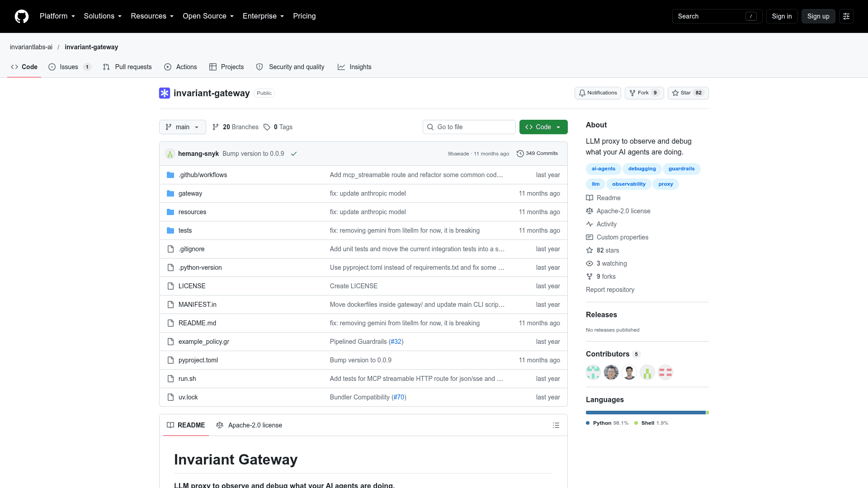Screen dimensions: 868x488
Task: Expand the Open Source menu
Action: pyautogui.click(x=208, y=16)
